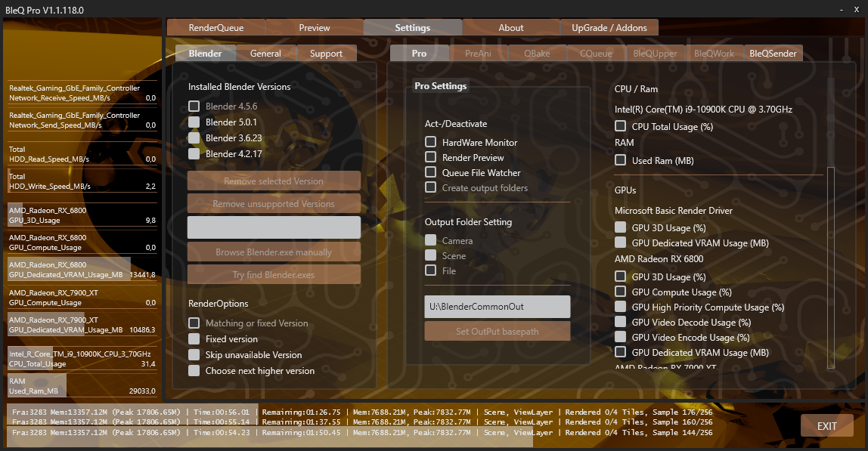Switch to the Preview tab
This screenshot has width=868, height=451.
pos(315,28)
